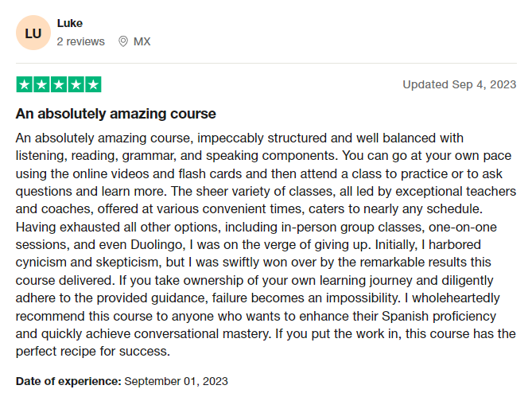Click the 2 reviews count
532x397 pixels.
pyautogui.click(x=81, y=41)
